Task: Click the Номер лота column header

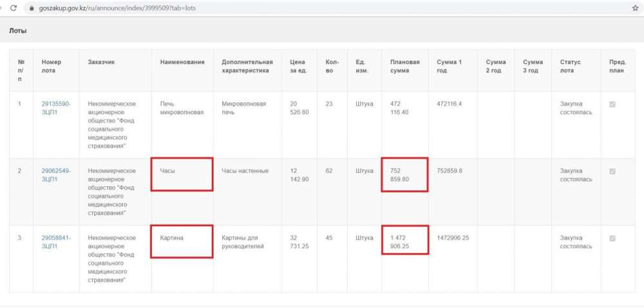Action: click(51, 66)
